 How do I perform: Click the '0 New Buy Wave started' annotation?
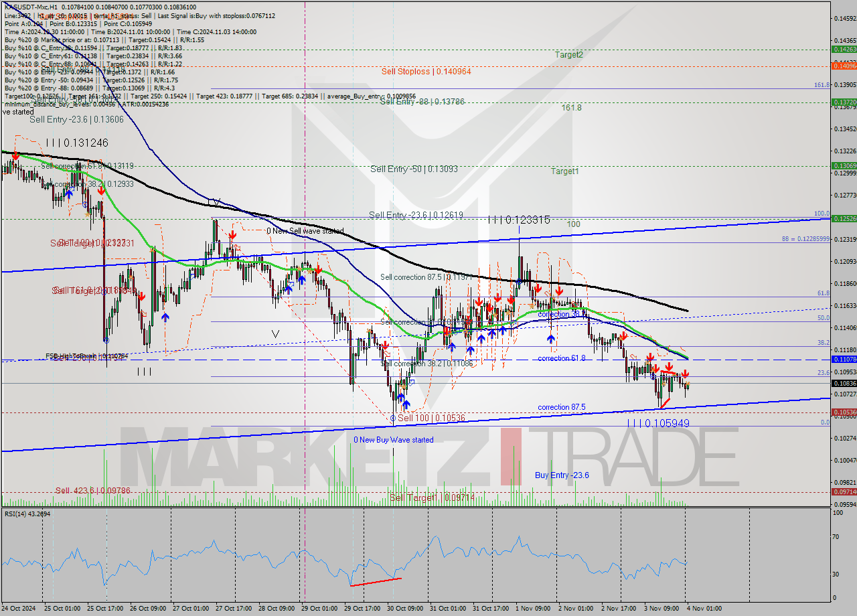pyautogui.click(x=394, y=440)
